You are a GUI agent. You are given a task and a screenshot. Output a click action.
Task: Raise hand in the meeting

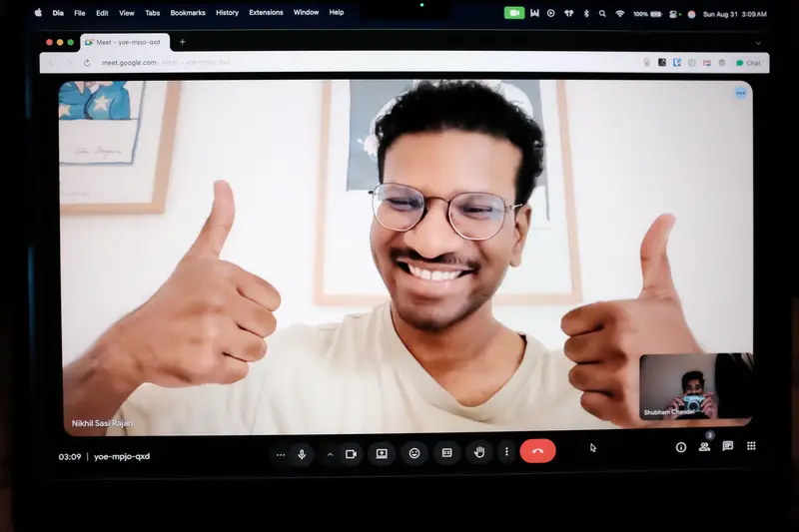479,452
